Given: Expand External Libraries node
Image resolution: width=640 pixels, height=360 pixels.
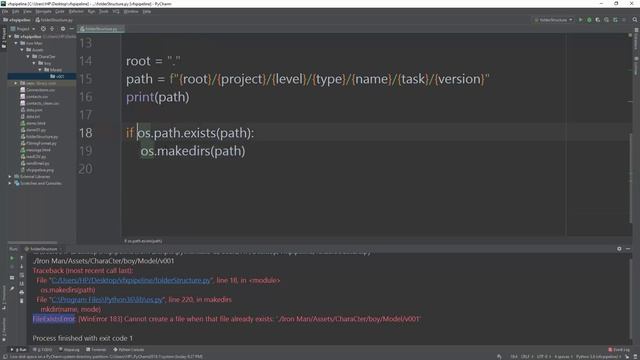Looking at the screenshot, I should coord(10,176).
